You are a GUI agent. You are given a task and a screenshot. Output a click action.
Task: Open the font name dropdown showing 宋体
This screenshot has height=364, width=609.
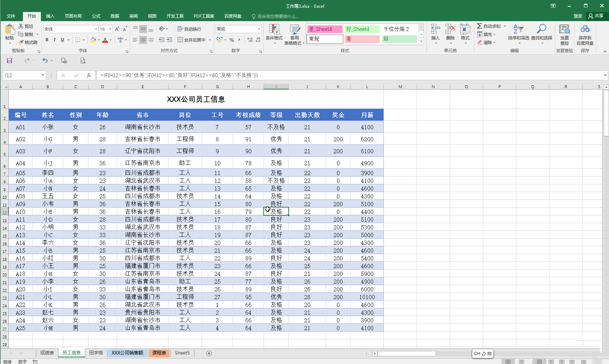point(96,29)
